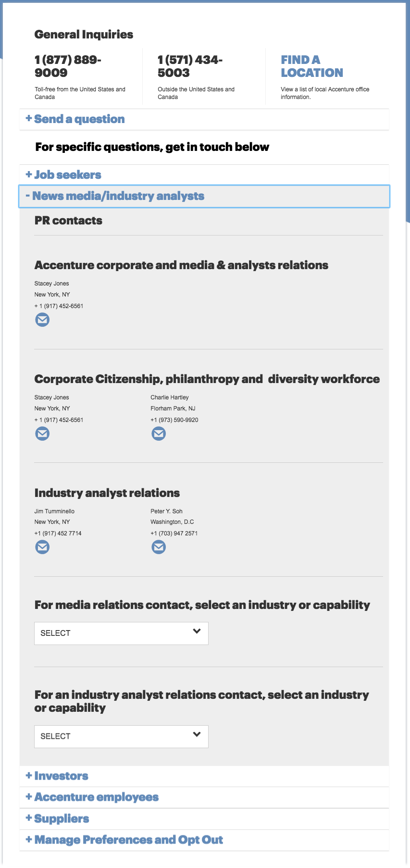This screenshot has width=410, height=868.
Task: Click the email icon for Stacey Jones in PR contacts
Action: tap(42, 319)
